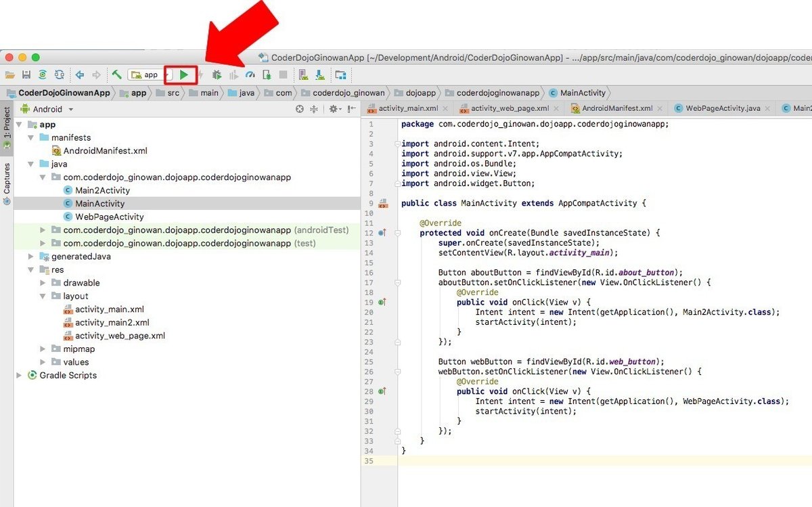This screenshot has height=507, width=812.
Task: Collapse the manifests folder node
Action: 31,137
